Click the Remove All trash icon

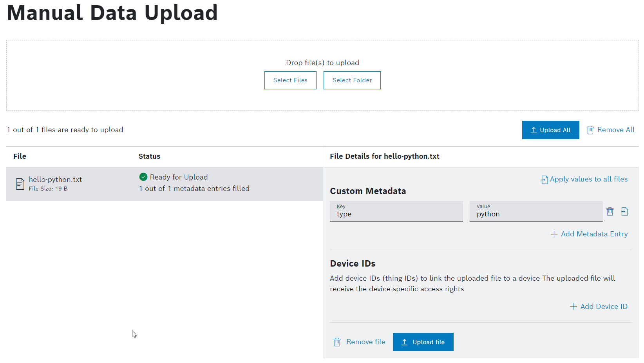pos(590,130)
